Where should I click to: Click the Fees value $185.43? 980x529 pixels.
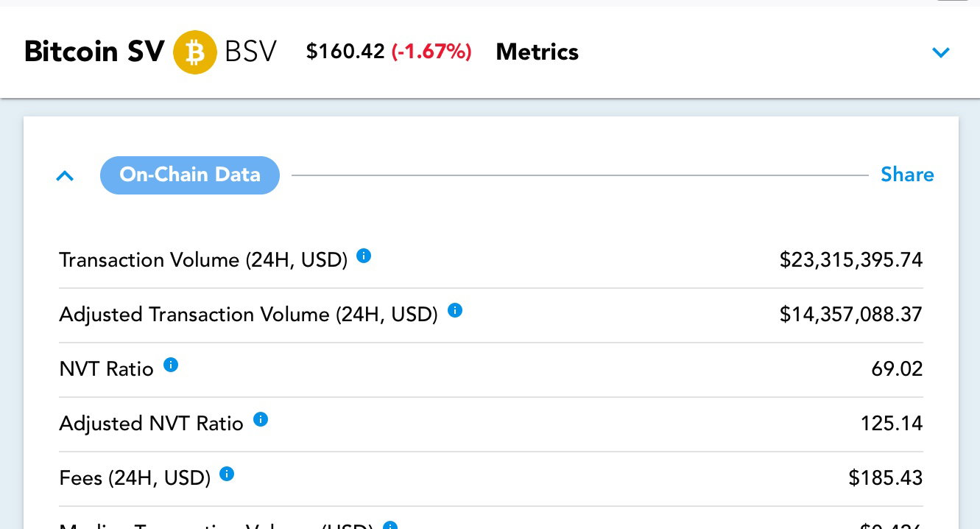click(x=886, y=477)
